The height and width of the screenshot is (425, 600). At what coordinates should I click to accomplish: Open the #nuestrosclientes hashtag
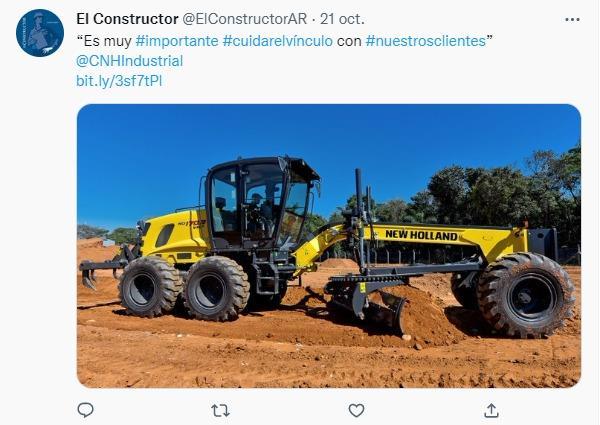tap(426, 41)
